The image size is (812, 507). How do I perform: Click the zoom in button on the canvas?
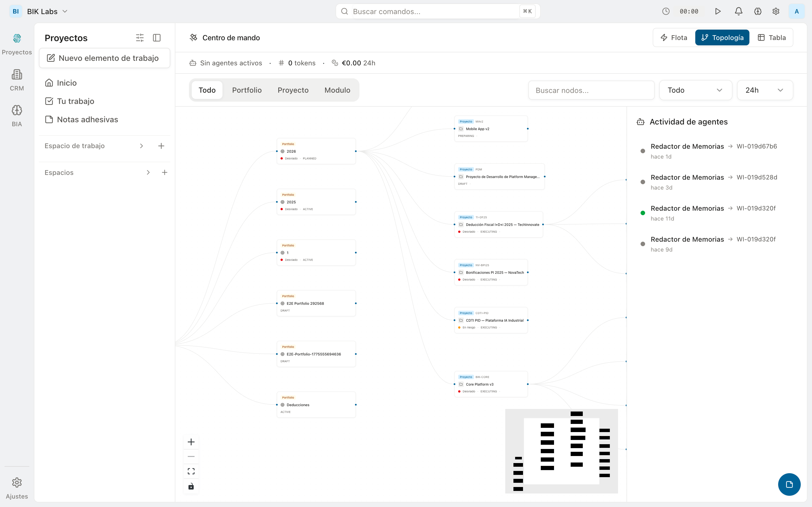point(191,442)
